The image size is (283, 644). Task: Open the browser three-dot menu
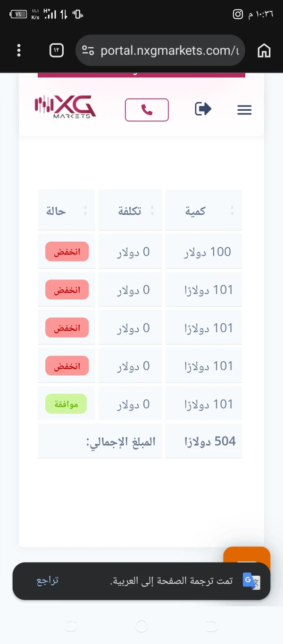point(19,50)
